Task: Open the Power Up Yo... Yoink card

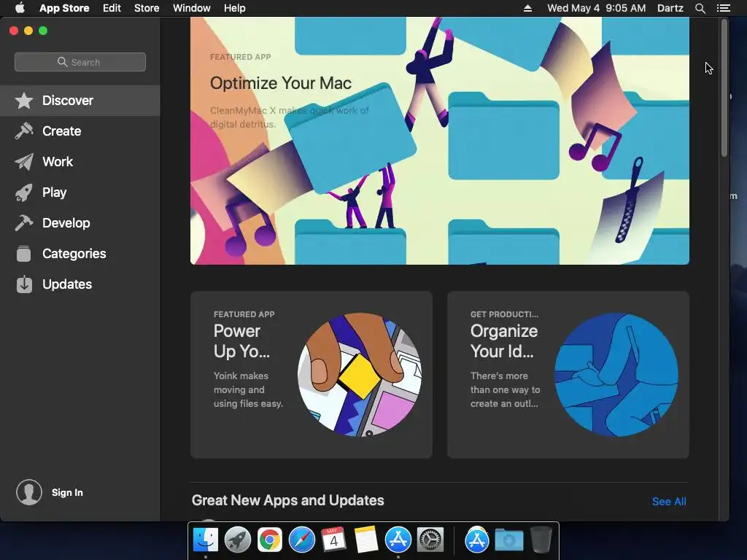Action: coord(311,375)
